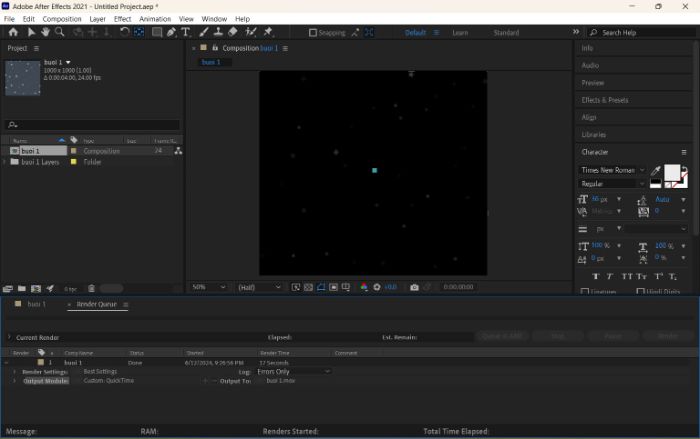Open the Times New Roman font dropdown
700x439 pixels.
(x=612, y=170)
